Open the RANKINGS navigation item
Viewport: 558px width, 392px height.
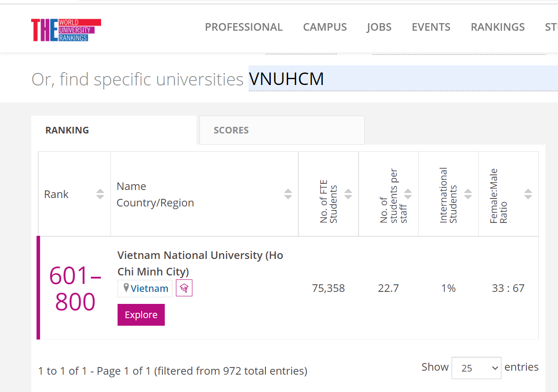coord(498,27)
